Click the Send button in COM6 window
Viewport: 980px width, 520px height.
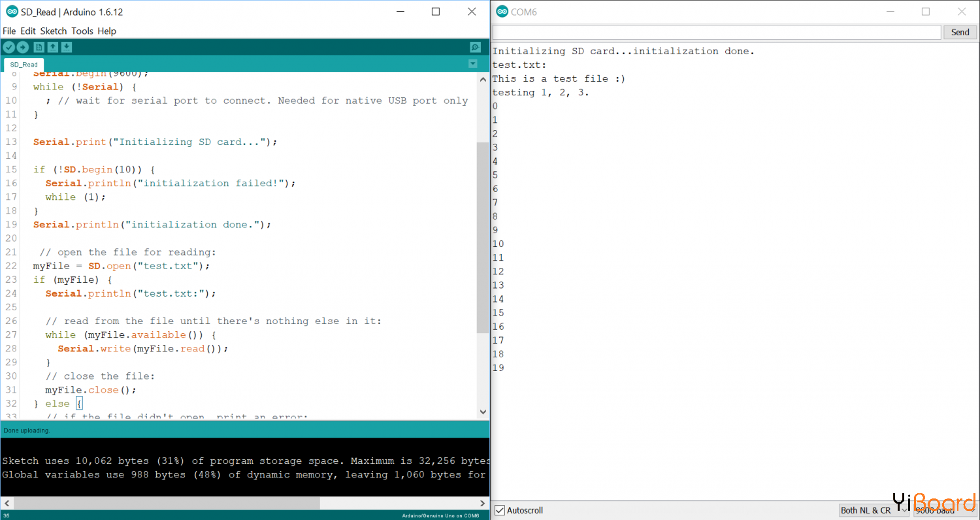point(960,32)
